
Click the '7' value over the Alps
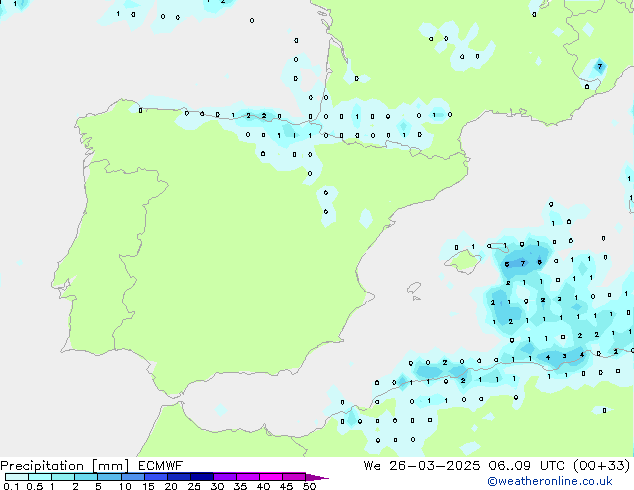[x=600, y=66]
